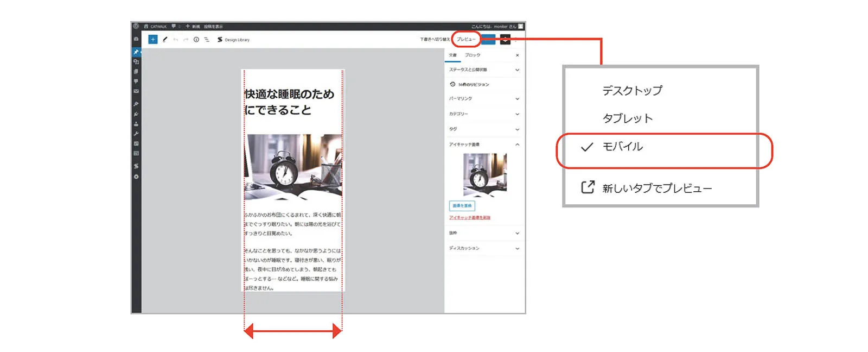Switch to the ブロック tab
Screen dimensions: 868x352
click(x=473, y=55)
